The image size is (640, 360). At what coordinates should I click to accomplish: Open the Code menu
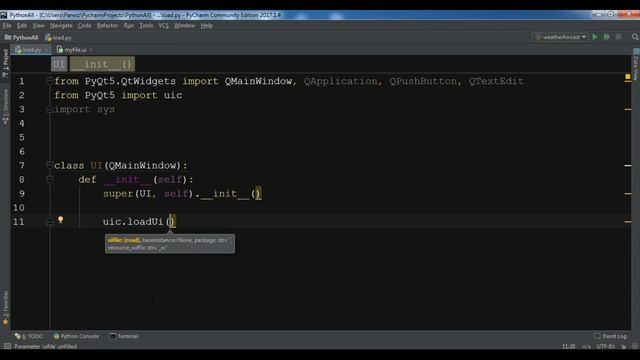[x=84, y=25]
